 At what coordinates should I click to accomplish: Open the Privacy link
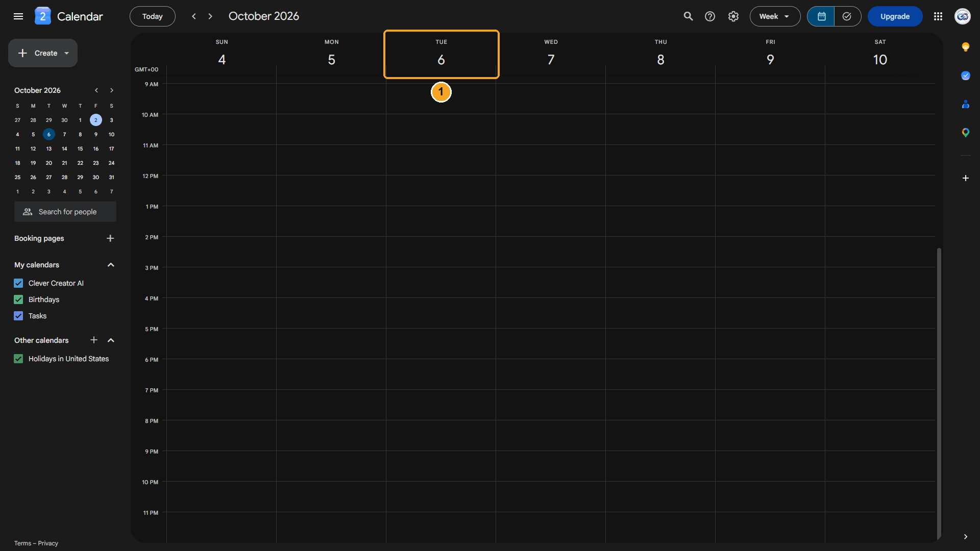coord(48,543)
